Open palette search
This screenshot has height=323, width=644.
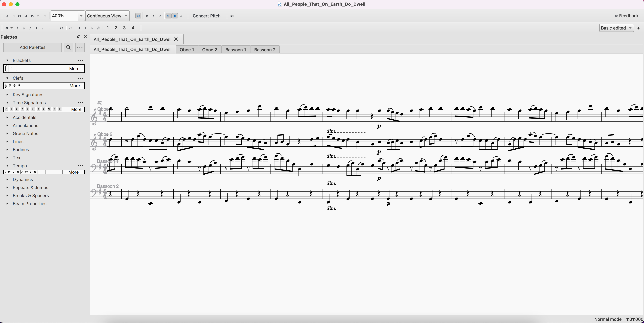click(x=68, y=47)
